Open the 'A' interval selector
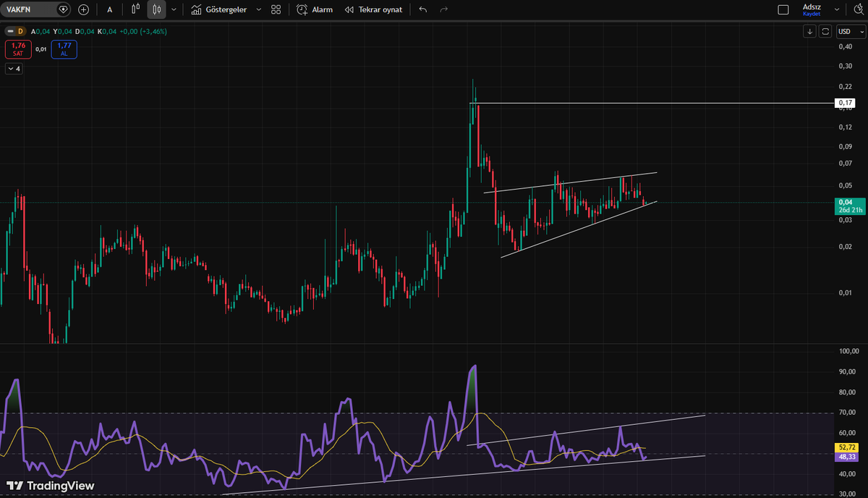The height and width of the screenshot is (498, 868). click(110, 9)
